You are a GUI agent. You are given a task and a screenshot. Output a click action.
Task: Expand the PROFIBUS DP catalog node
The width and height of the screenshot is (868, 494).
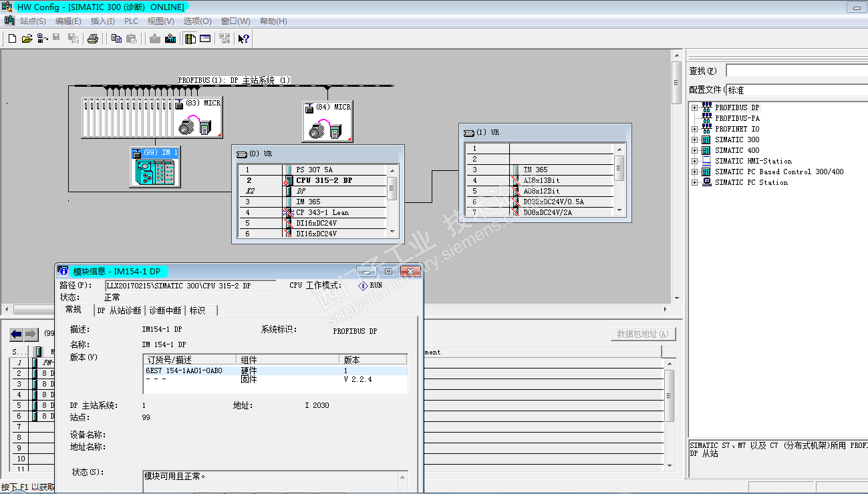[x=695, y=107]
